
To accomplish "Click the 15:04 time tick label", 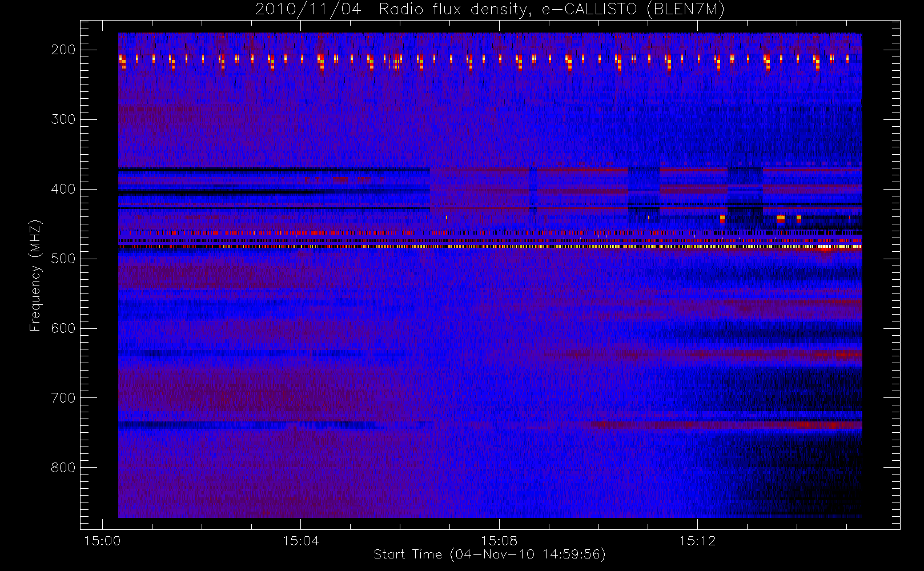I will [x=300, y=541].
